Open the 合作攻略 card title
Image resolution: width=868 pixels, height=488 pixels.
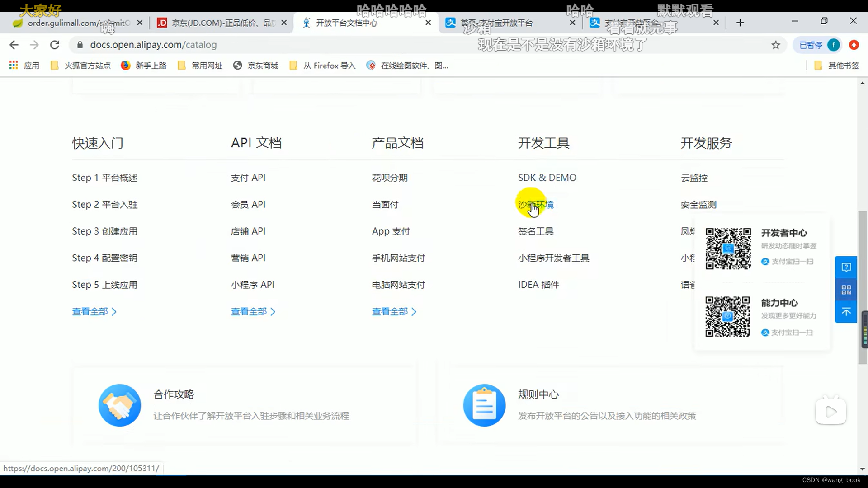pyautogui.click(x=174, y=394)
